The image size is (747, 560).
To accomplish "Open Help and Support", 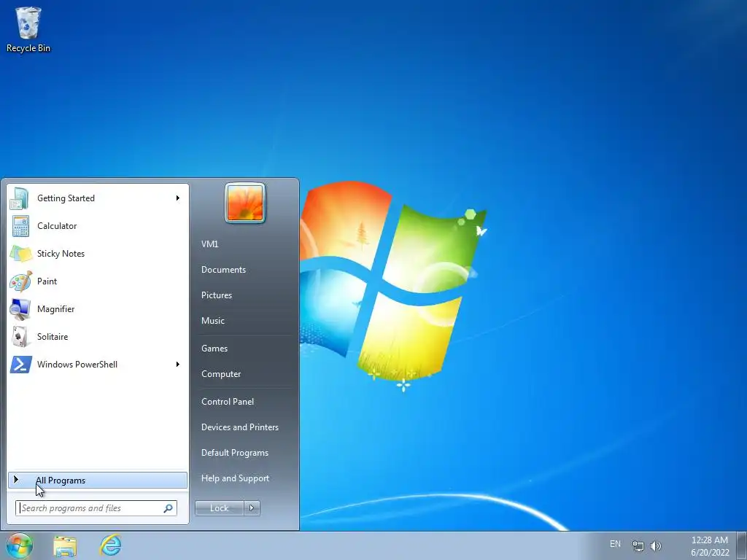I will 236,478.
